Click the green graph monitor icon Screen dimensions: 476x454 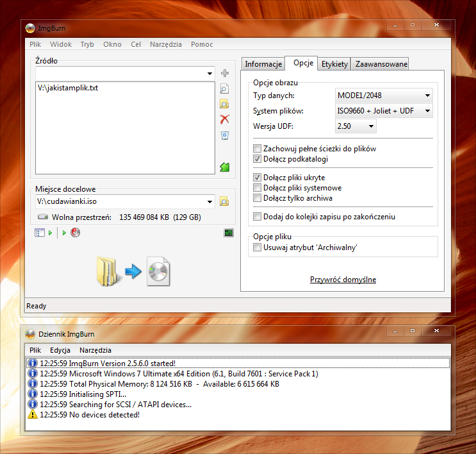coord(229,233)
